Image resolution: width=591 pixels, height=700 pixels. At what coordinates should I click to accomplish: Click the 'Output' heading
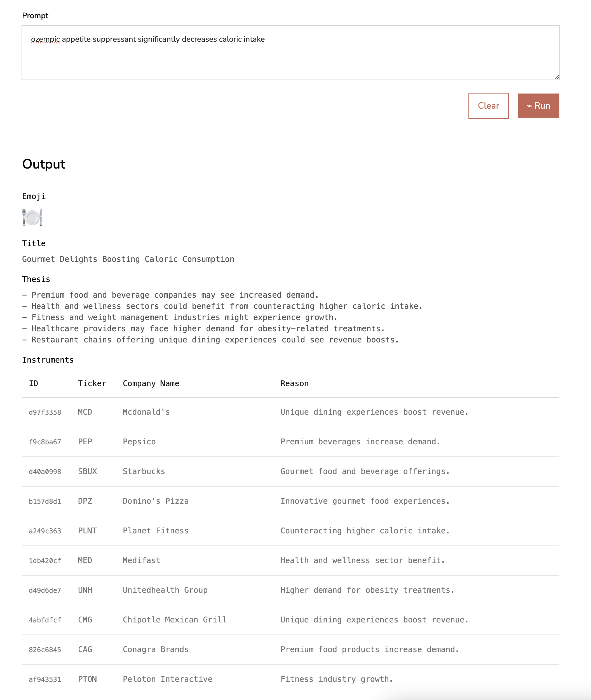(44, 164)
